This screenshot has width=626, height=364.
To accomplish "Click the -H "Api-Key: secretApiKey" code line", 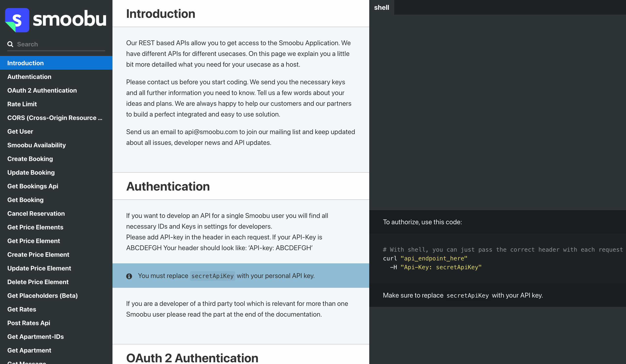I will pos(436,267).
